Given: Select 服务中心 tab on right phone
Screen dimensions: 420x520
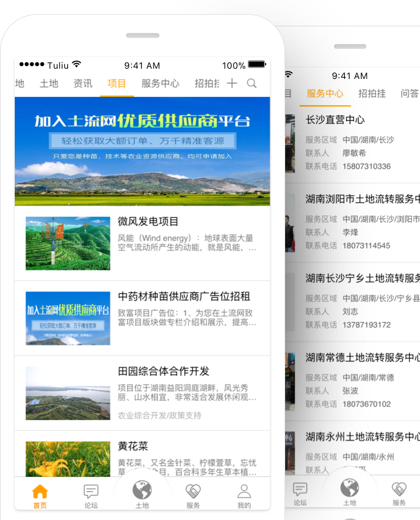Looking at the screenshot, I should point(325,94).
